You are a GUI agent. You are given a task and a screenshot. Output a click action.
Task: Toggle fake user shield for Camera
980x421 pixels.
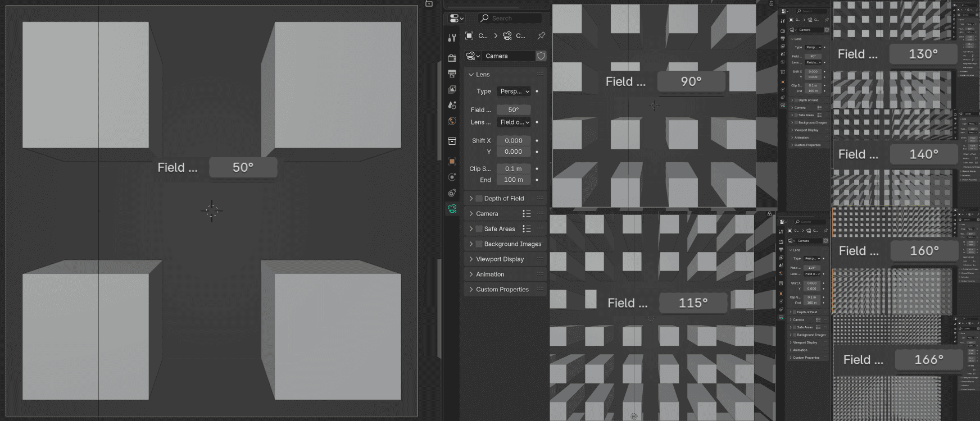(541, 56)
